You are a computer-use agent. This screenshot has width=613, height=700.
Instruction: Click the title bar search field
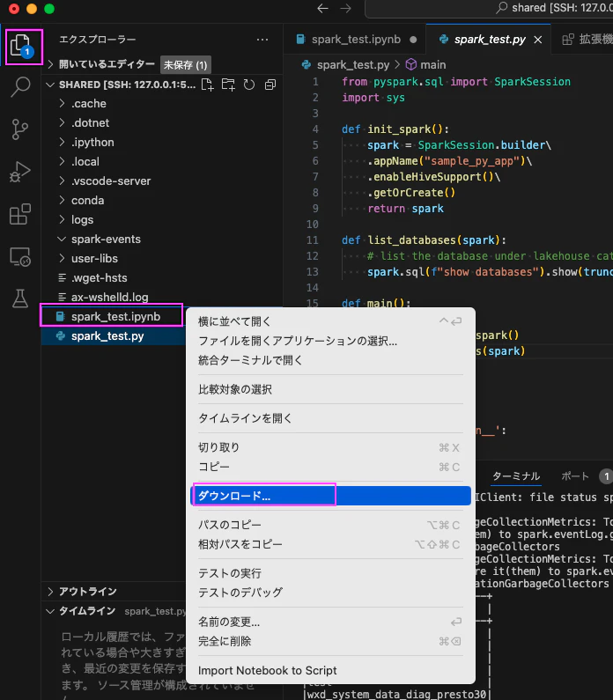pyautogui.click(x=489, y=9)
